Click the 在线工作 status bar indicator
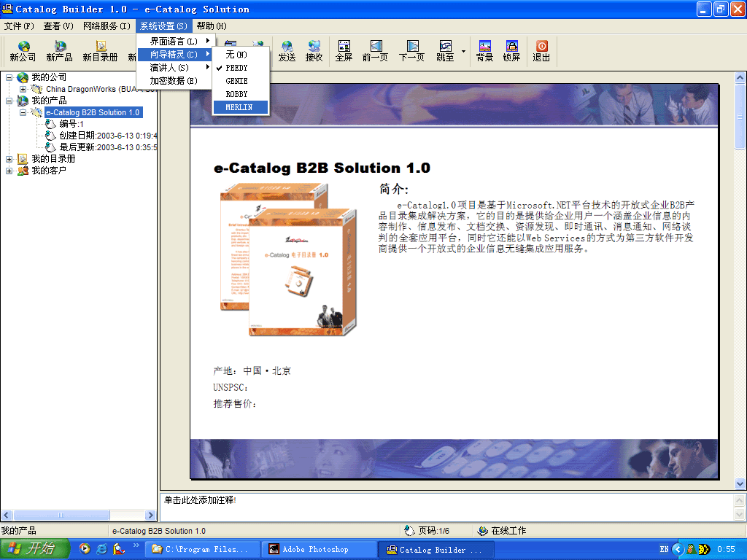Image resolution: width=747 pixels, height=560 pixels. [x=502, y=531]
